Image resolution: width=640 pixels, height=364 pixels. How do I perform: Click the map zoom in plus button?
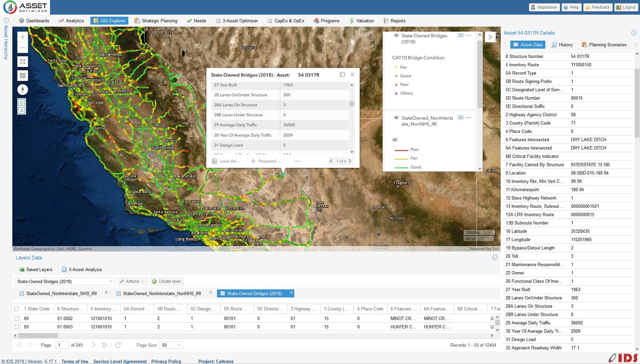pos(22,37)
